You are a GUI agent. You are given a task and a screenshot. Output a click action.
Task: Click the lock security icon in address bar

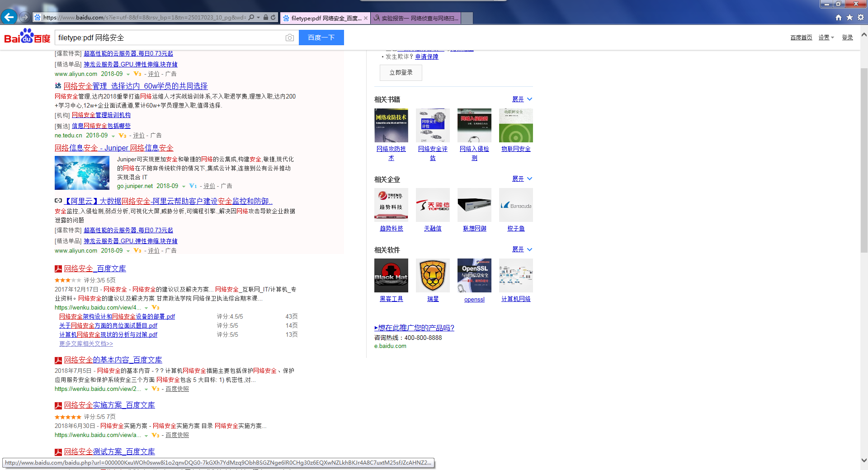point(266,18)
